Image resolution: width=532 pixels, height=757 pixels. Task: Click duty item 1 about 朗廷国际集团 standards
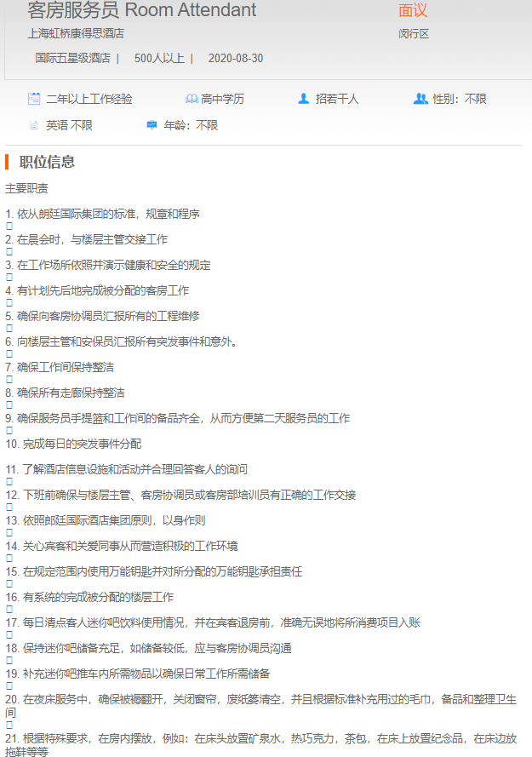click(x=103, y=214)
